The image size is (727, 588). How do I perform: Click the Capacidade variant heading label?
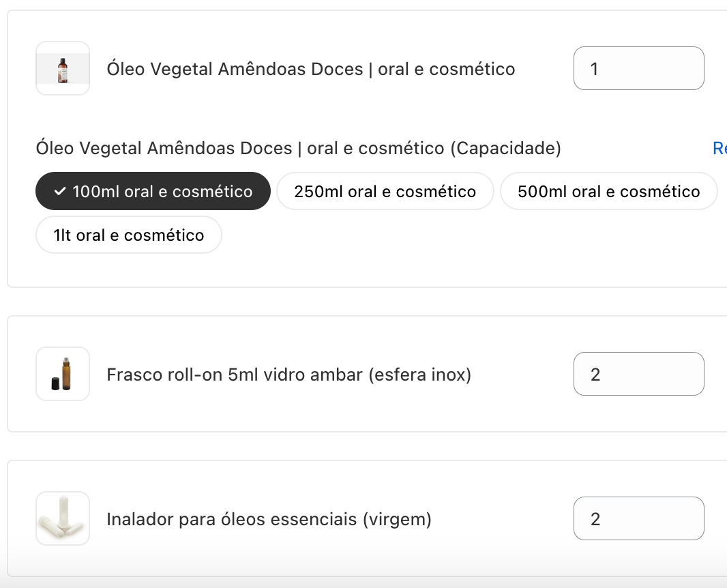298,148
